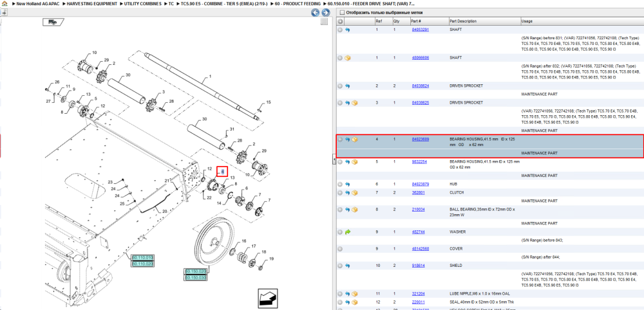Follow diagram reference 60.110.010
Screen dimensions: 644x310
(142, 257)
